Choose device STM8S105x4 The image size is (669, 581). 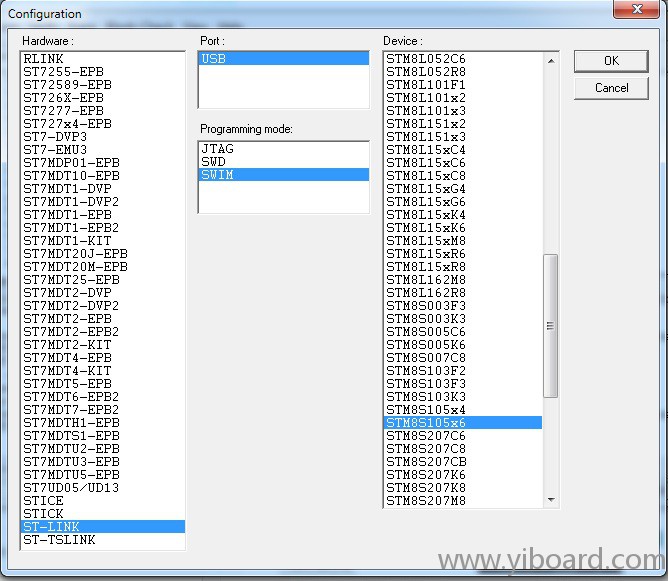click(463, 410)
